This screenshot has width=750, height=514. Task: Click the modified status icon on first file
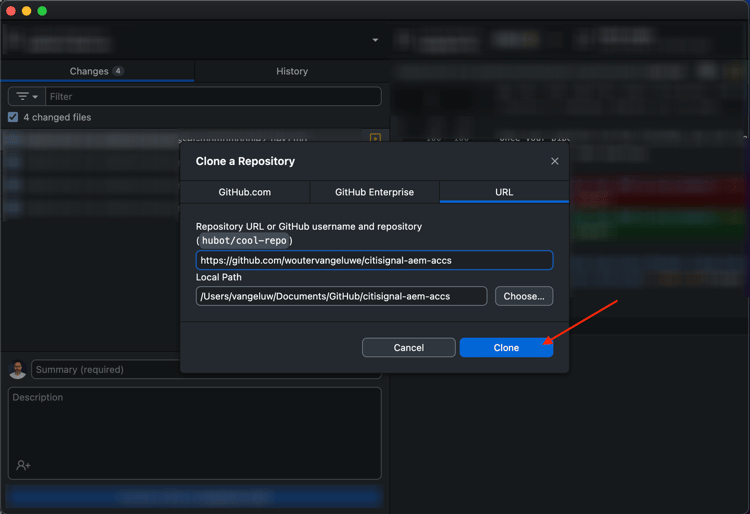(375, 138)
